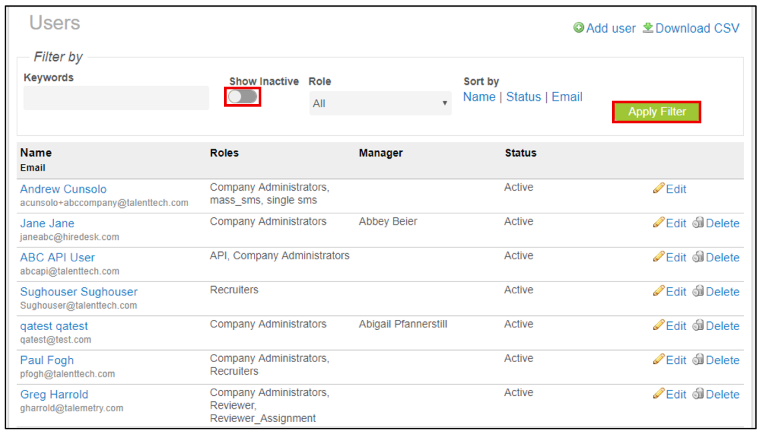
Task: Toggle the Show Inactive switch
Action: tap(243, 97)
